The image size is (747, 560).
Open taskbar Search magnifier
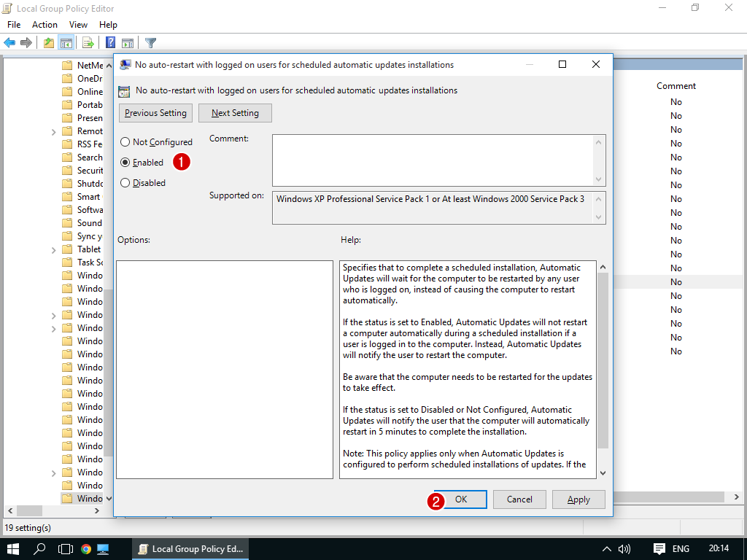click(39, 548)
